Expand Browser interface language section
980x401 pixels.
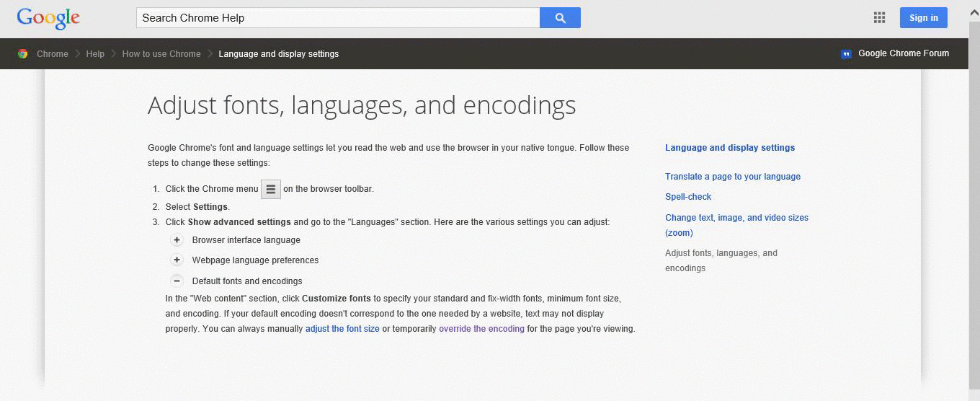[x=177, y=239]
